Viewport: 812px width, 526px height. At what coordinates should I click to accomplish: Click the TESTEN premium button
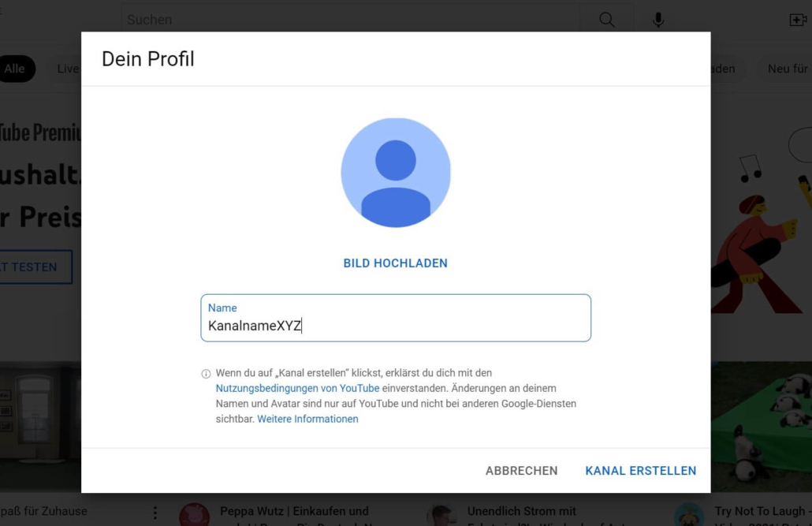(34, 267)
